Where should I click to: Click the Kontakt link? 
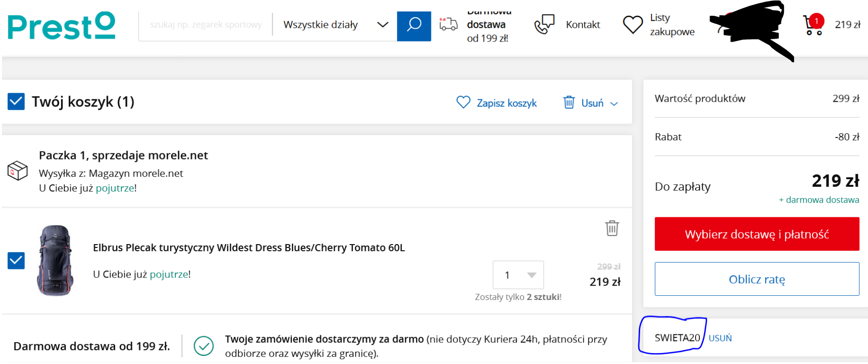click(x=583, y=25)
